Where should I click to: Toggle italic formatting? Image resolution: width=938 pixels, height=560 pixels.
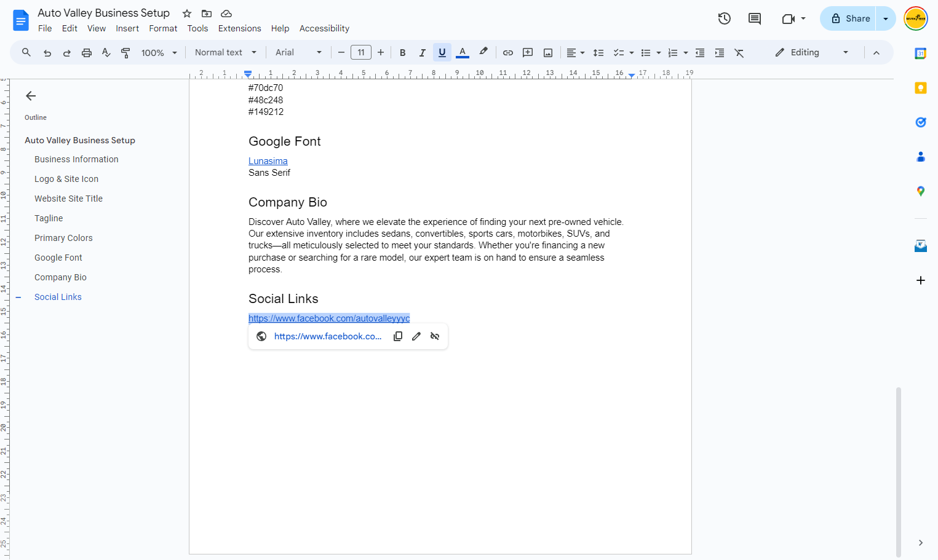click(423, 53)
